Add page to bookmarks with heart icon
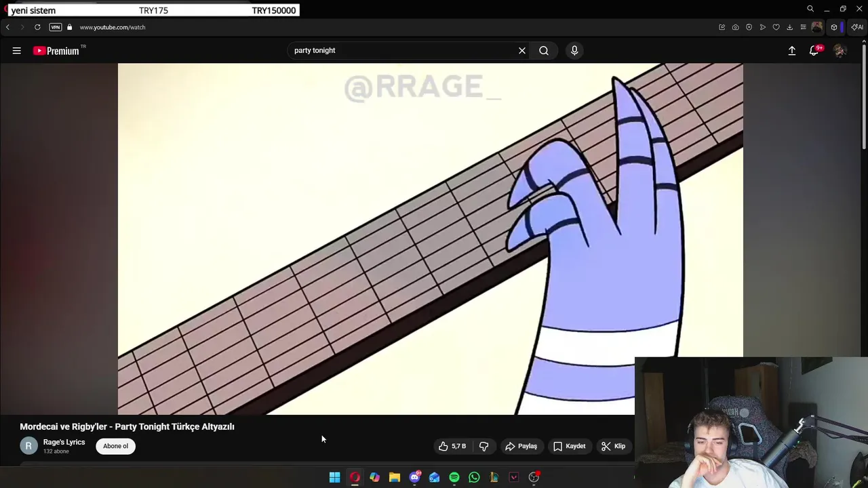 click(x=776, y=27)
